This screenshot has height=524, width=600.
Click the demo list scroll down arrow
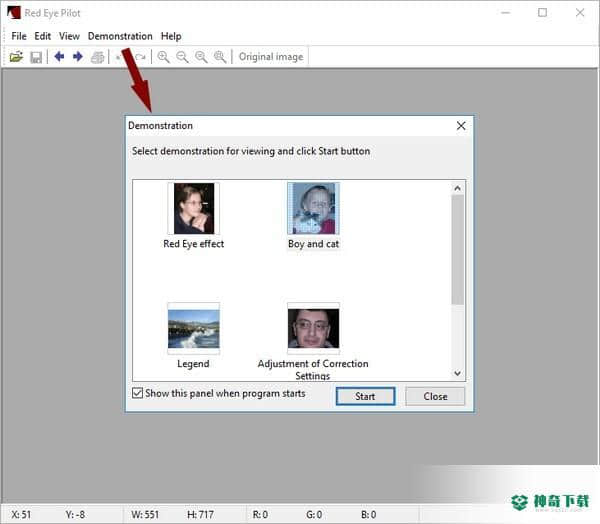tap(457, 373)
